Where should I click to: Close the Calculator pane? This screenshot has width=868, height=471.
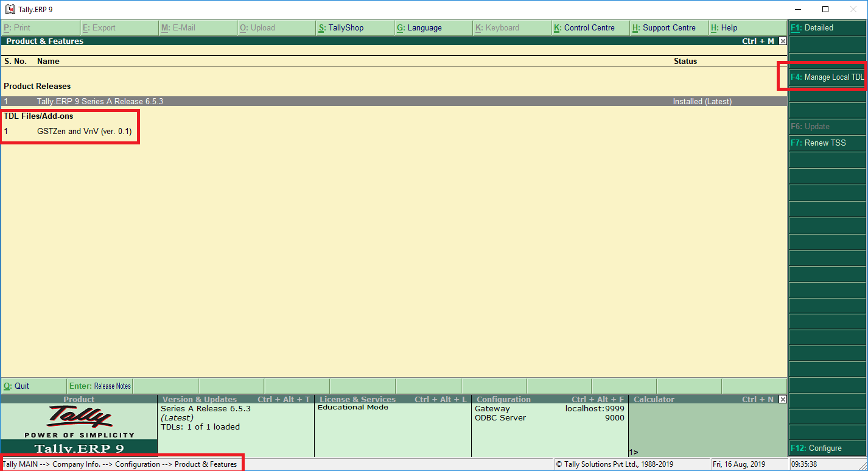(783, 399)
